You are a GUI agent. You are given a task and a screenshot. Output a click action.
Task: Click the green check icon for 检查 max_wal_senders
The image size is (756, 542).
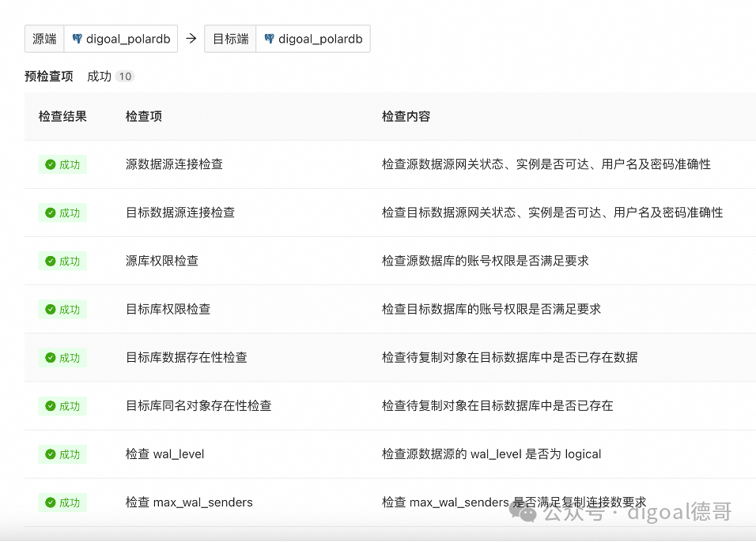(x=50, y=502)
